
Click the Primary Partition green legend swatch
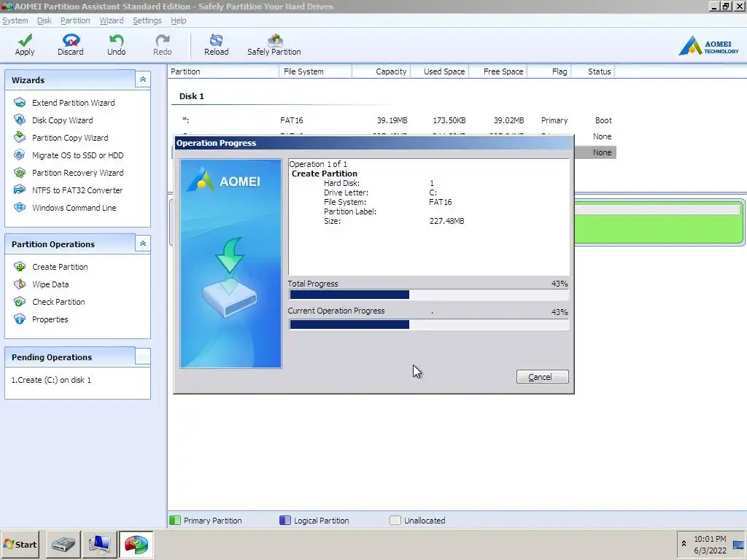click(175, 520)
